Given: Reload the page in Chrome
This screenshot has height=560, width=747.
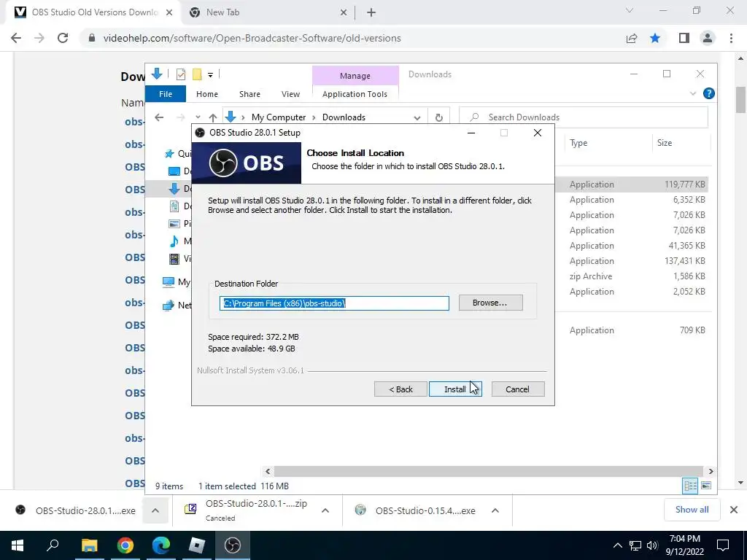Looking at the screenshot, I should click(63, 38).
